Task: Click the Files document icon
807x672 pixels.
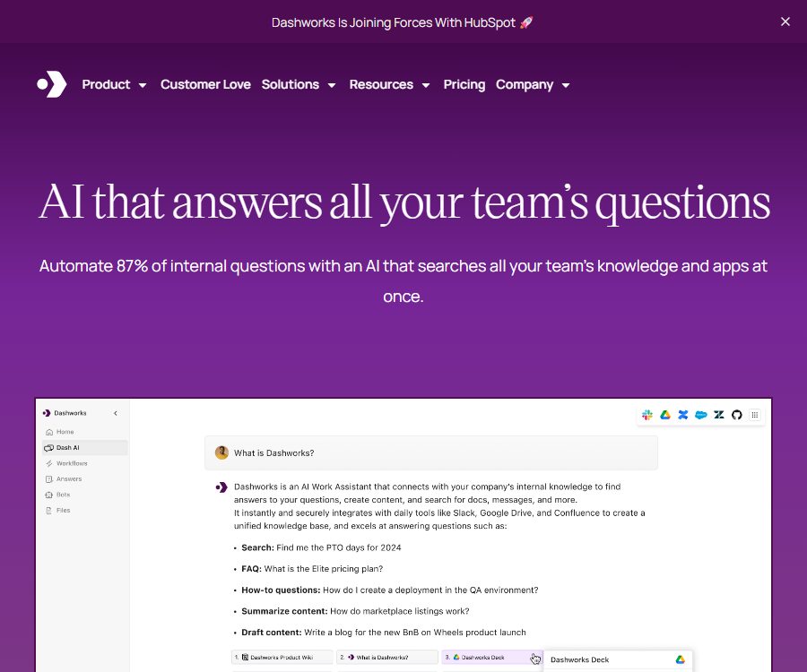Action: coord(49,511)
